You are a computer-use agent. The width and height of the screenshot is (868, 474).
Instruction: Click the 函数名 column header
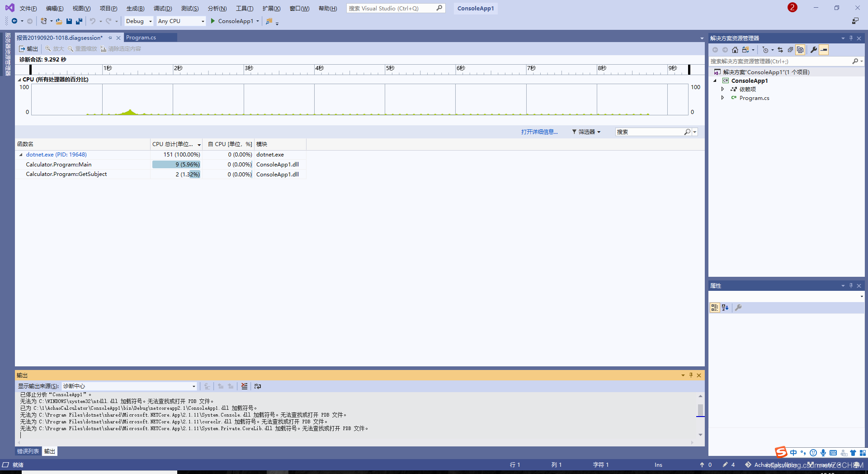pos(83,144)
